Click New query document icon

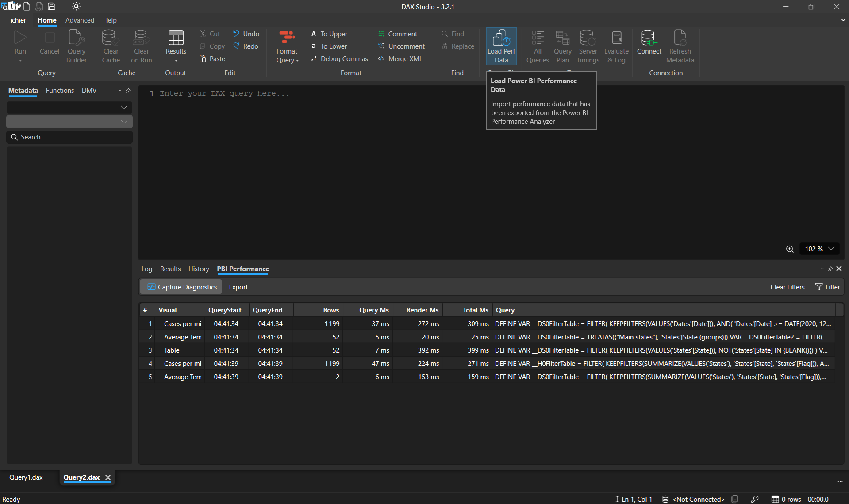pos(27,6)
